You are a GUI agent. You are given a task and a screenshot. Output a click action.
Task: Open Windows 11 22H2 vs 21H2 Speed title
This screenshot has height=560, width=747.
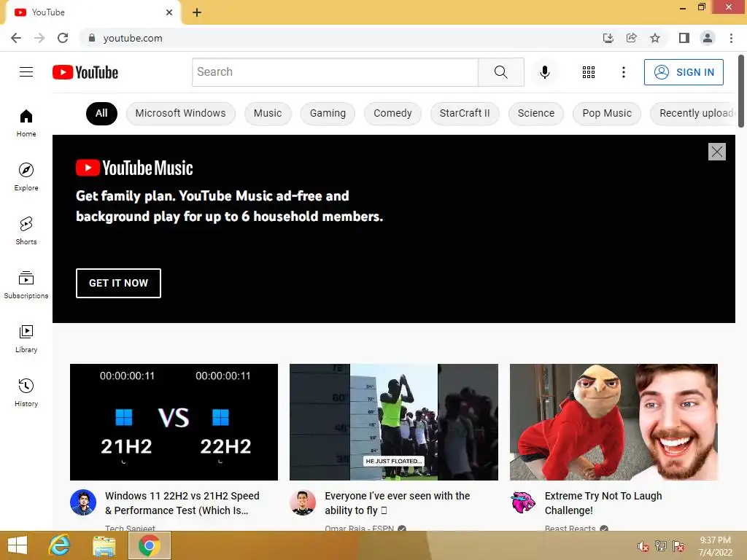[182, 503]
